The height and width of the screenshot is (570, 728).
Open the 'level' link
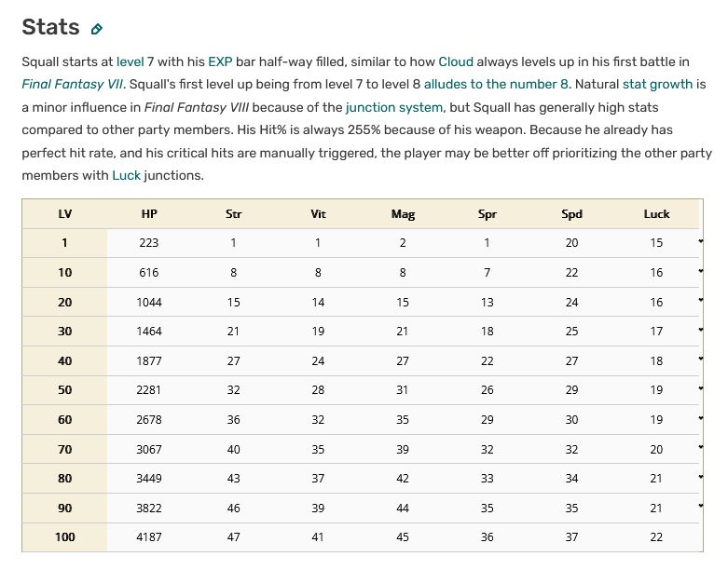(x=130, y=61)
